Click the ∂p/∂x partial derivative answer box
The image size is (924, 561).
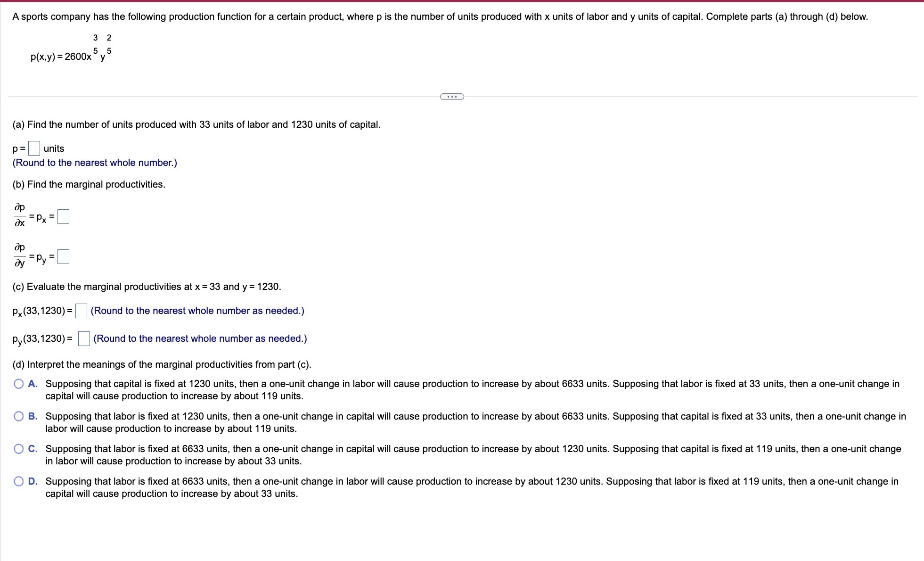point(63,217)
